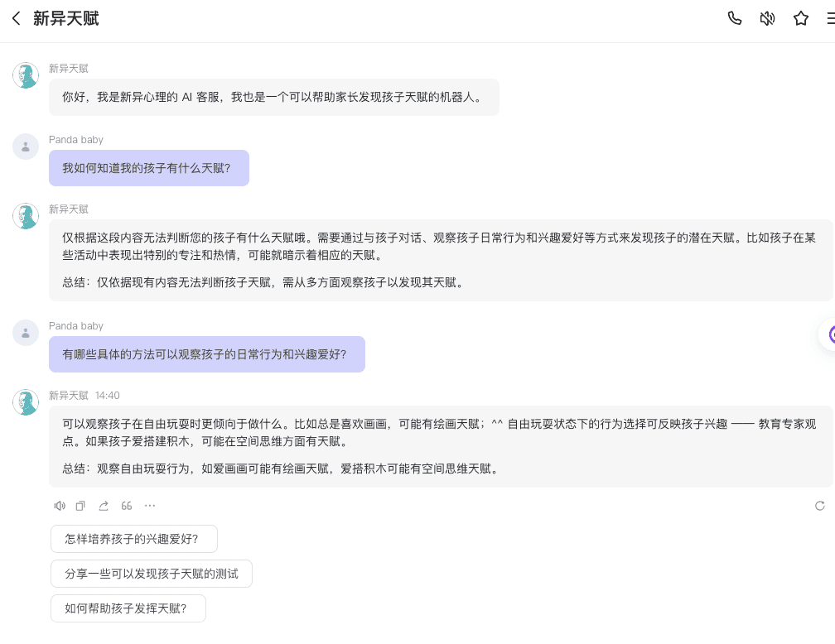This screenshot has height=644, width=835.
Task: Click the purple floating icon on right edge
Action: [x=828, y=334]
